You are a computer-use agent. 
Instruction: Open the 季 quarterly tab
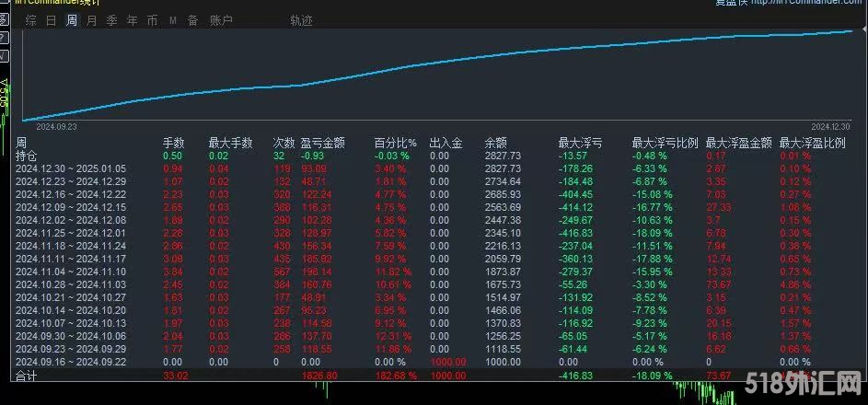(x=111, y=21)
